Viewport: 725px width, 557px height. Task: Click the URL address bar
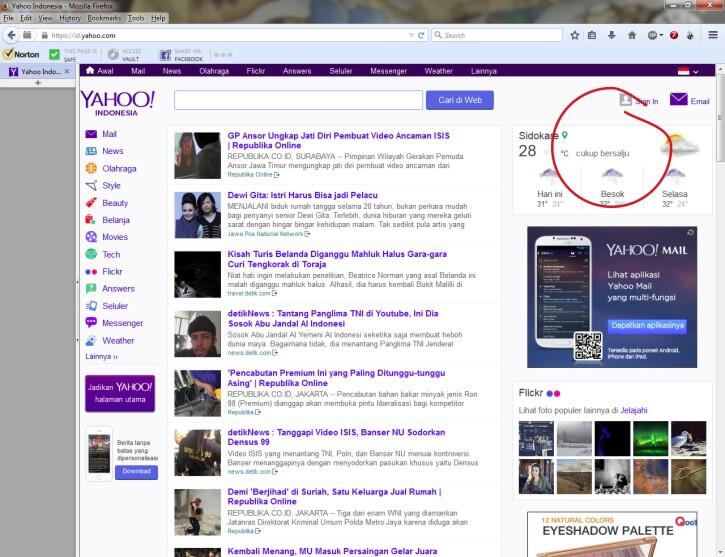227,35
